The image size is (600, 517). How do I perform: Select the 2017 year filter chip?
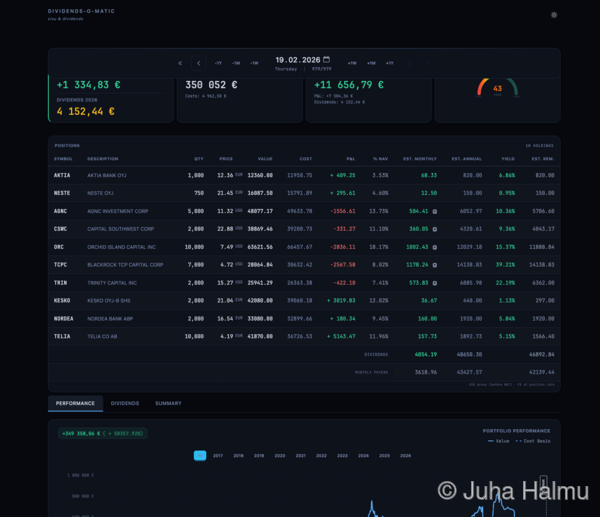pyautogui.click(x=218, y=455)
